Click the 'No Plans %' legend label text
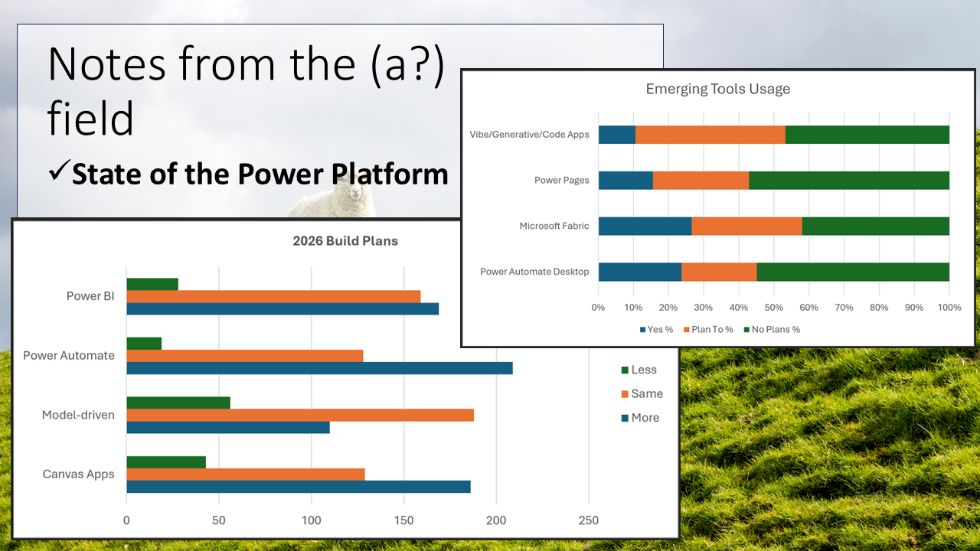Screen dimensions: 980x551 [x=776, y=330]
